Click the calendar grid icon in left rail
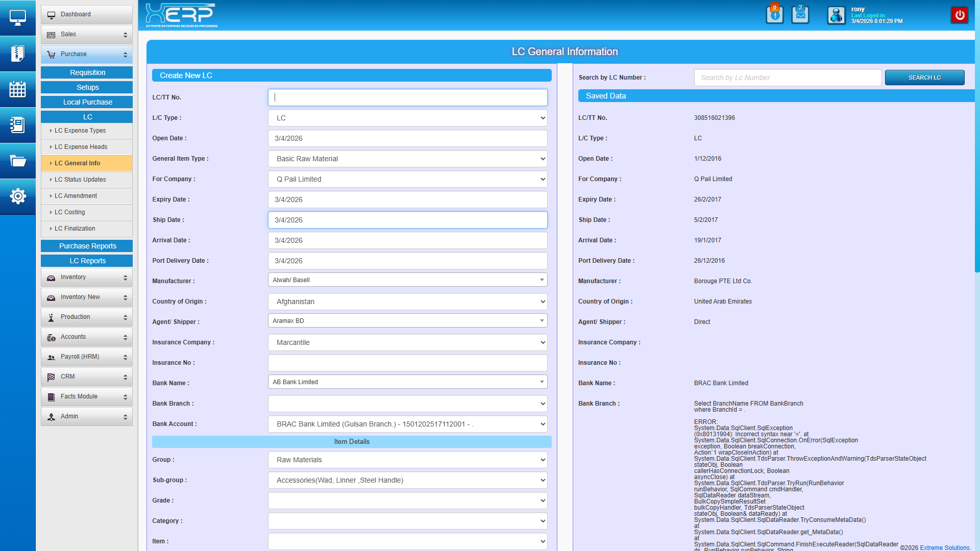The width and height of the screenshot is (980, 551). click(17, 89)
